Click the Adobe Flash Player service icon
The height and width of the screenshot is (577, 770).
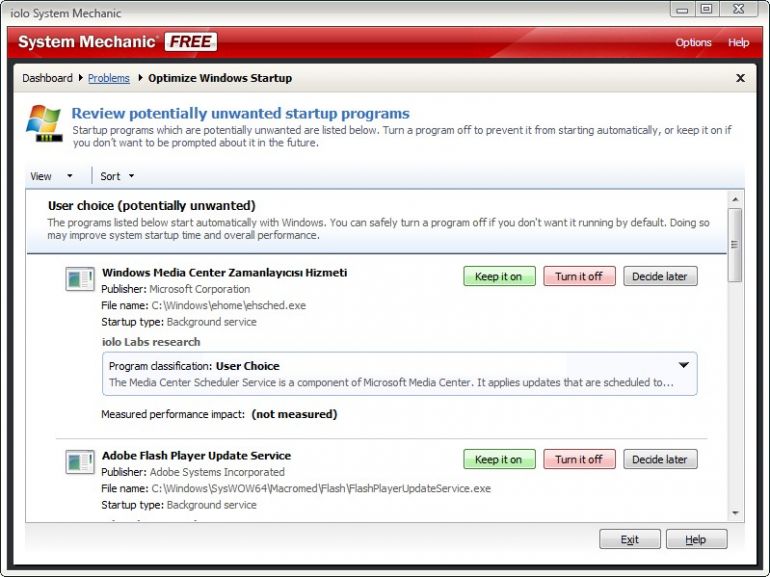(79, 462)
